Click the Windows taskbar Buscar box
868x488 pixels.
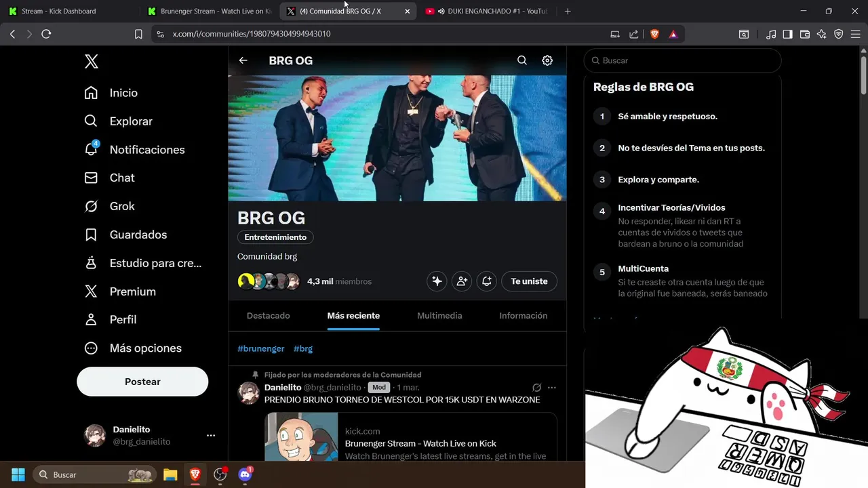94,474
